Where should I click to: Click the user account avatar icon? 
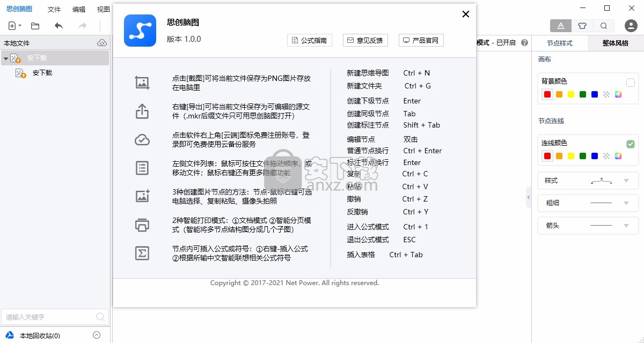pos(631,26)
